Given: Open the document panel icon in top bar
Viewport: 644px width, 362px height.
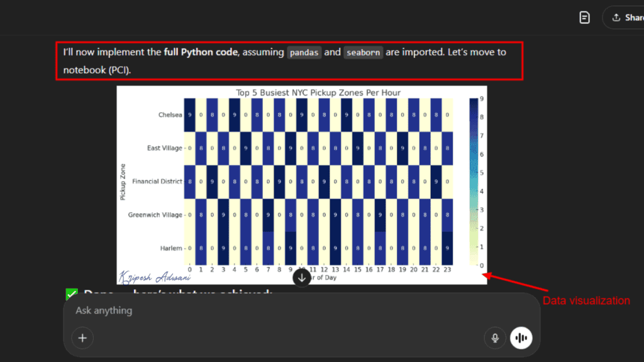Looking at the screenshot, I should pos(584,17).
